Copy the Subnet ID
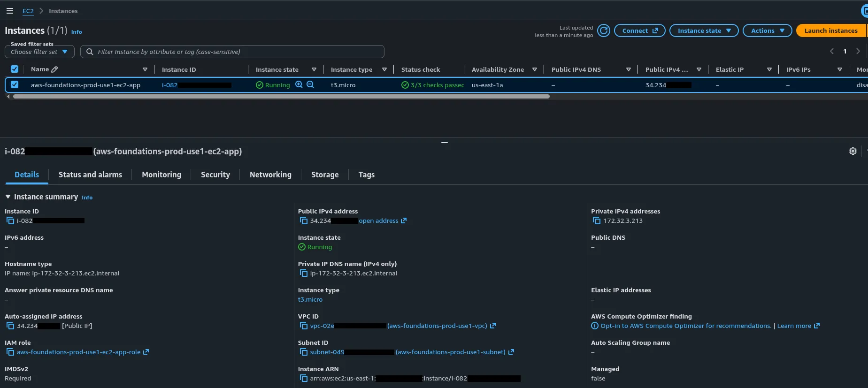 tap(304, 352)
